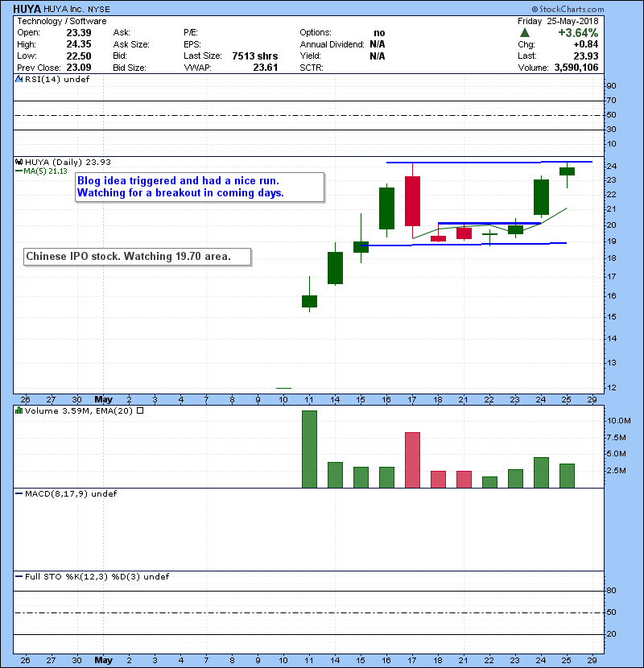The width and height of the screenshot is (644, 668).
Task: Click the MA(5) 21.13 green legend
Action: pos(41,171)
